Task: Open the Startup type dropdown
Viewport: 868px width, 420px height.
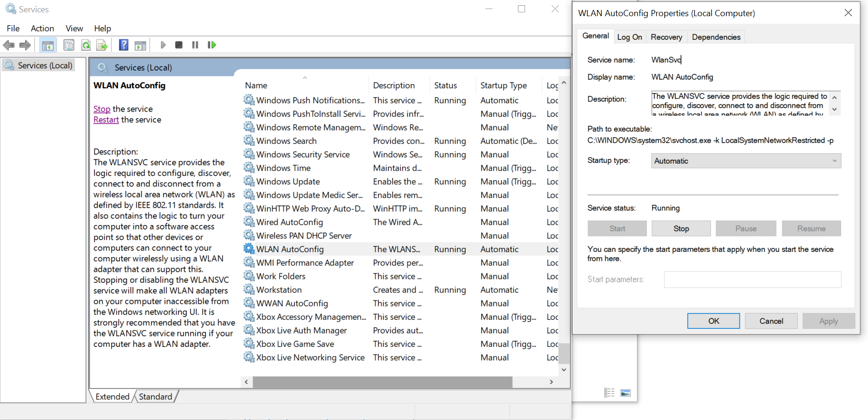Action: [746, 161]
